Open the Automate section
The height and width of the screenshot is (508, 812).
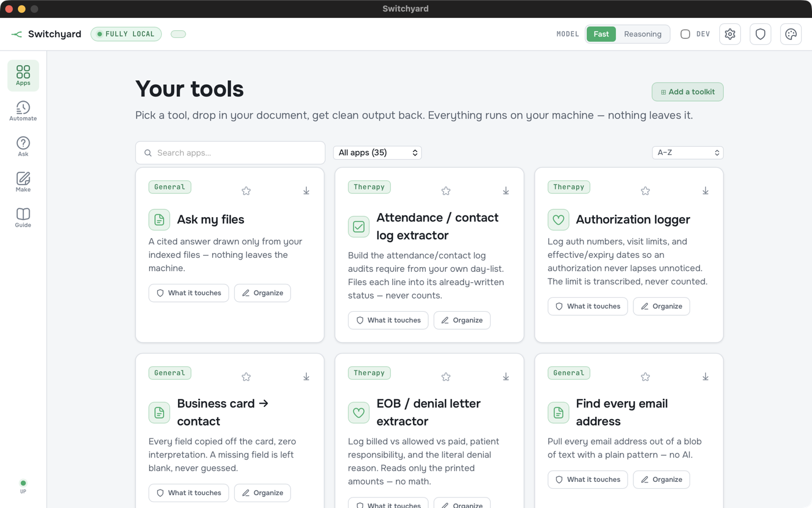[23, 111]
